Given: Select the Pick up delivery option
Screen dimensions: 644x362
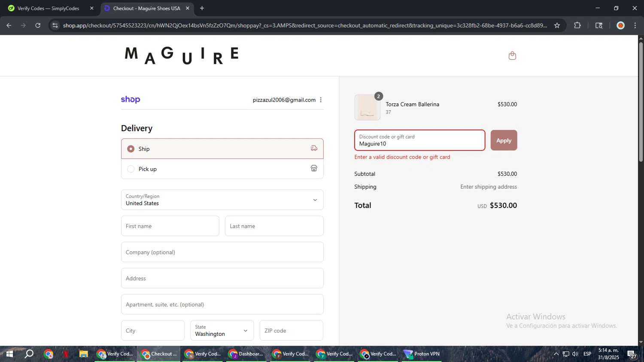Looking at the screenshot, I should (222, 169).
